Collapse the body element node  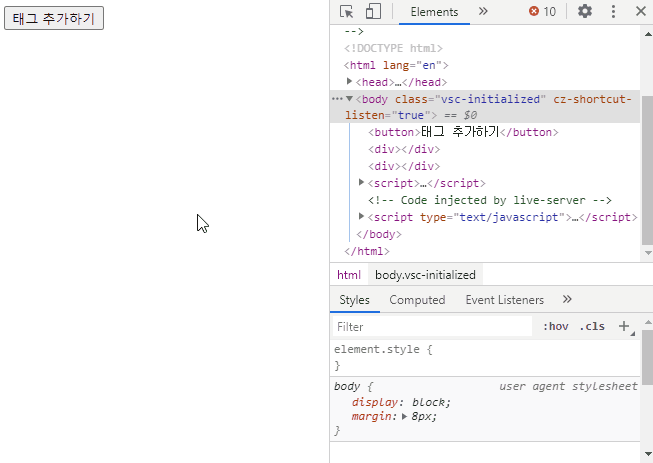pos(349,99)
